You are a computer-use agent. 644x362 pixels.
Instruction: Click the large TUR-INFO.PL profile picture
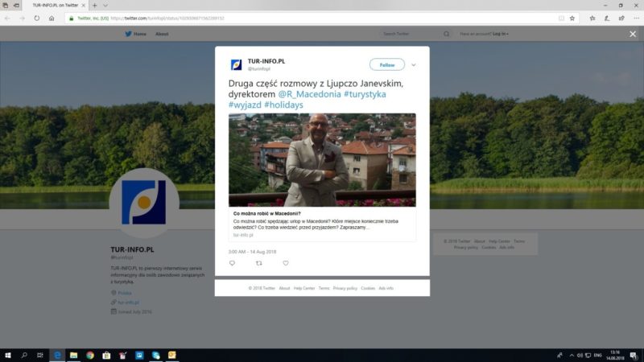pyautogui.click(x=144, y=203)
